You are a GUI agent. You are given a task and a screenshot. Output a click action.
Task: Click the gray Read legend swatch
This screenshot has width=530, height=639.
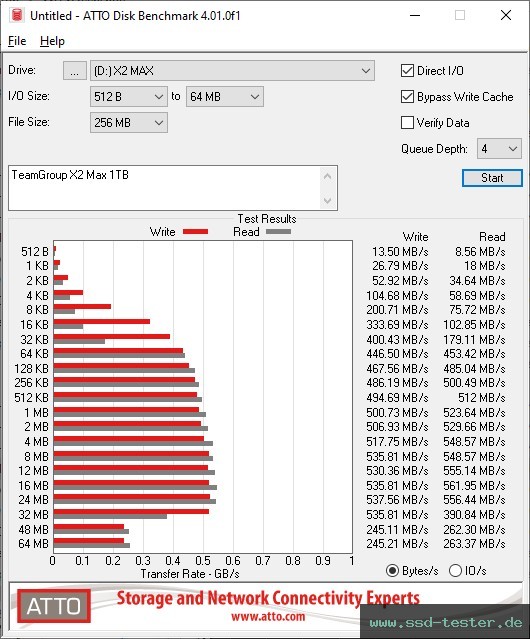pyautogui.click(x=278, y=231)
